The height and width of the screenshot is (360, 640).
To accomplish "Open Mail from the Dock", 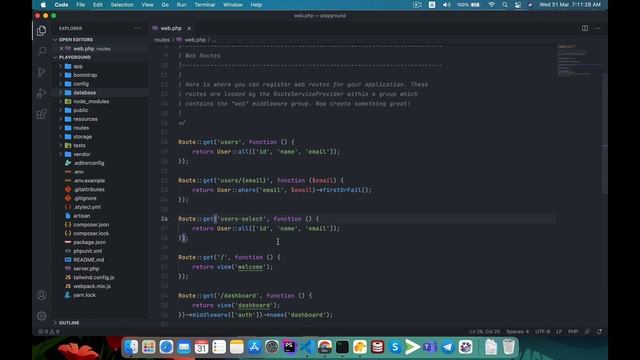I will [184, 347].
